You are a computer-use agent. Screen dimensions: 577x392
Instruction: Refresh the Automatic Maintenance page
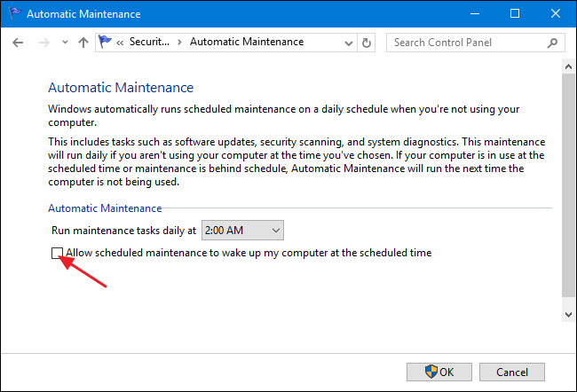pyautogui.click(x=366, y=43)
